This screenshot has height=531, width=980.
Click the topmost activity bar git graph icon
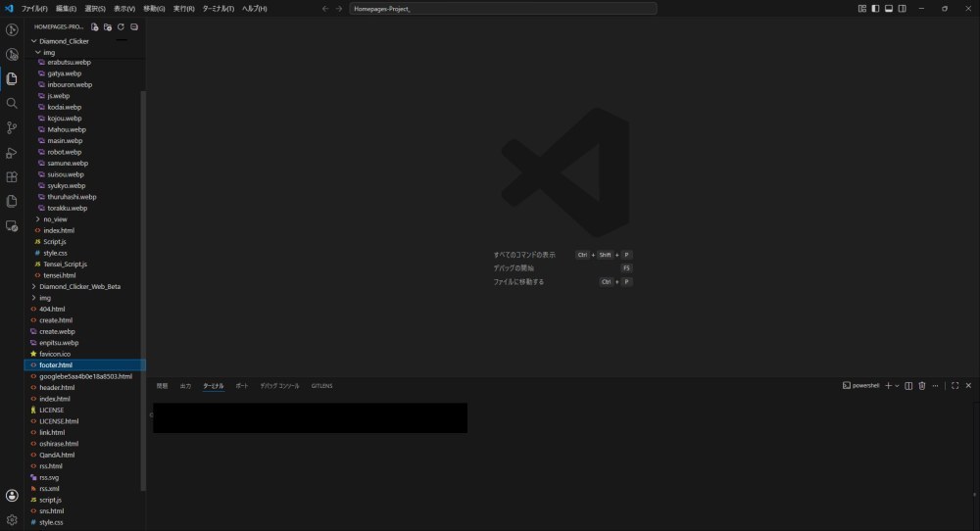(12, 30)
